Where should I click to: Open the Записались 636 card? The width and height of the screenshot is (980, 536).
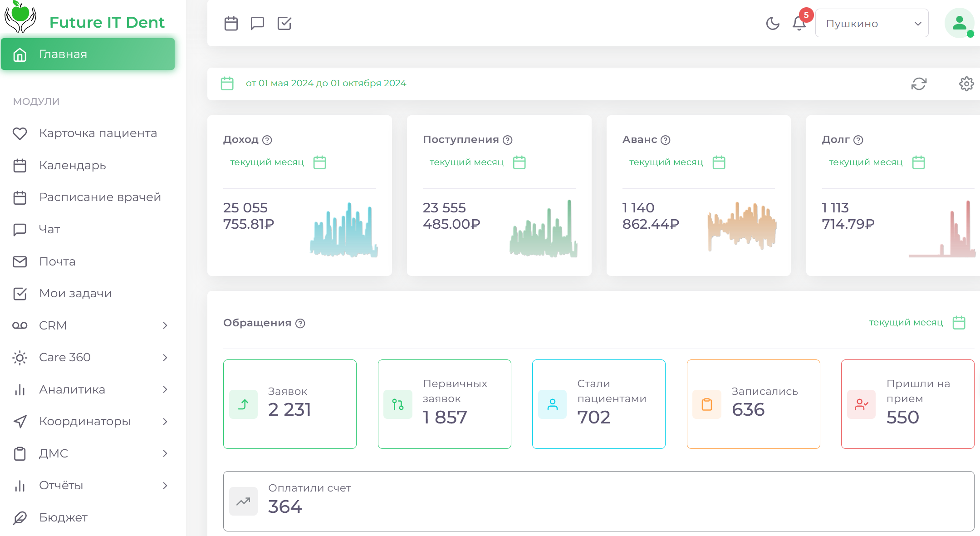tap(754, 404)
